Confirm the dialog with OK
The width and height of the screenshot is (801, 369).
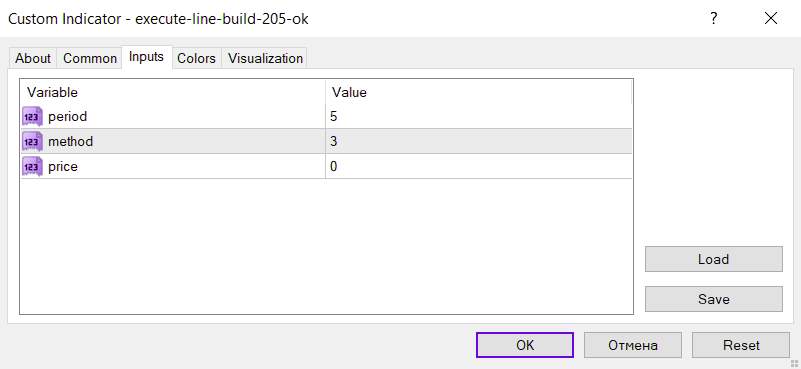point(525,345)
